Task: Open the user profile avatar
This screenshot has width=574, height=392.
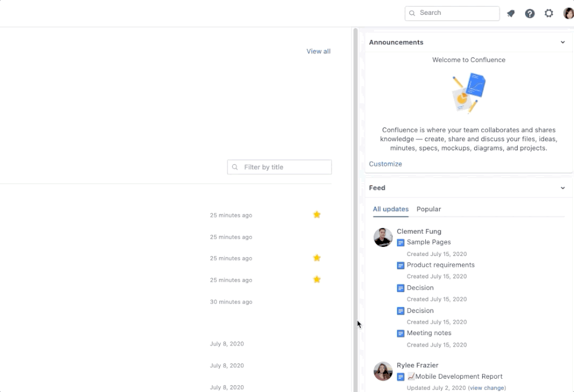Action: (568, 13)
